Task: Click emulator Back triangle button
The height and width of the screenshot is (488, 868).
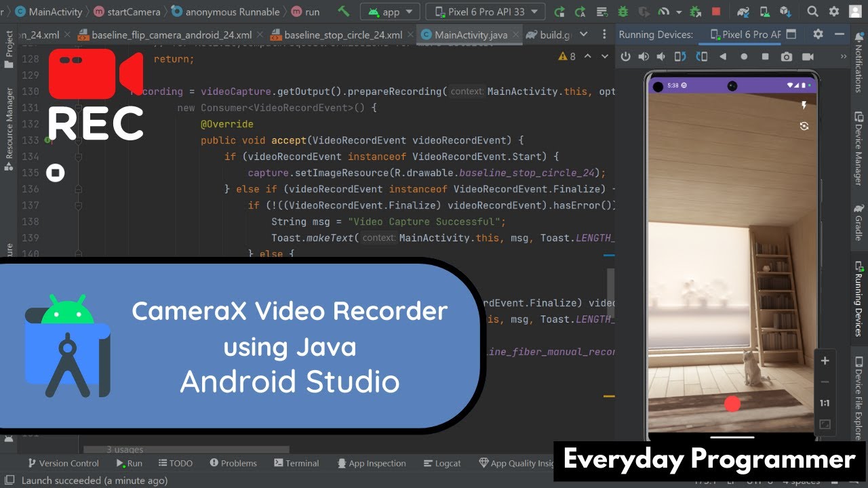Action: (723, 57)
